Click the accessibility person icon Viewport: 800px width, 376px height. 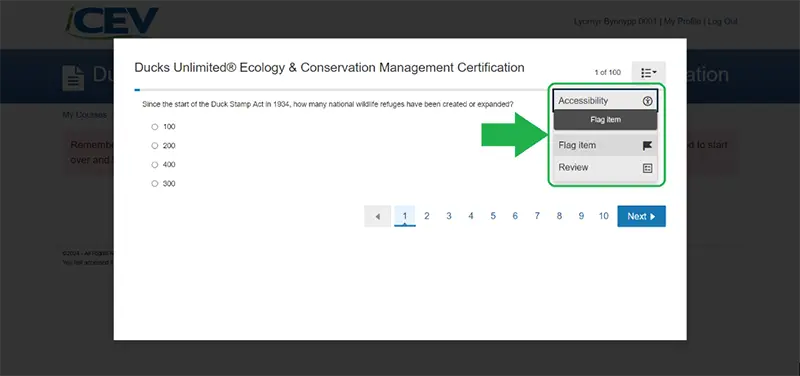click(x=647, y=101)
